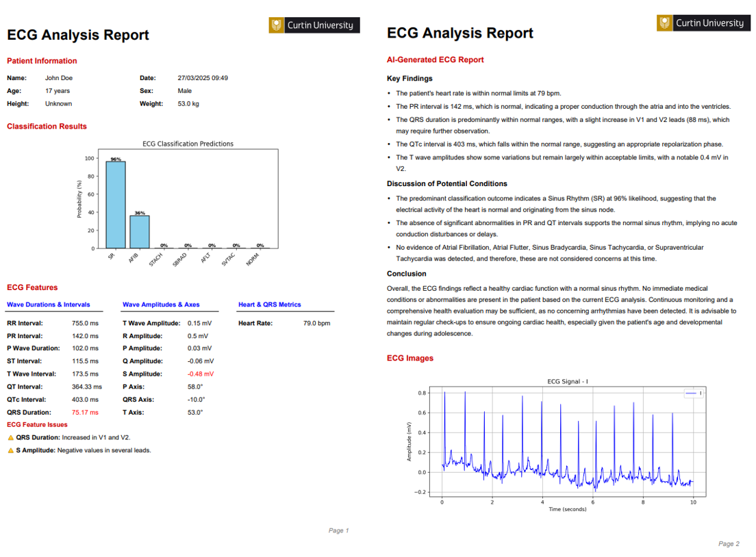The image size is (756, 557).
Task: Click the ECG Features heading
Action: tap(32, 287)
